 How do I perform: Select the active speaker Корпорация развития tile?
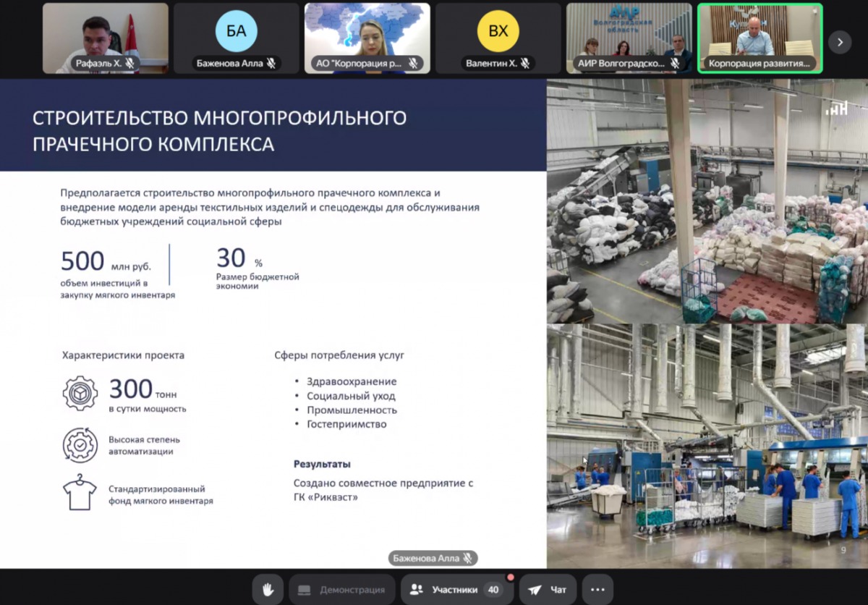[759, 38]
